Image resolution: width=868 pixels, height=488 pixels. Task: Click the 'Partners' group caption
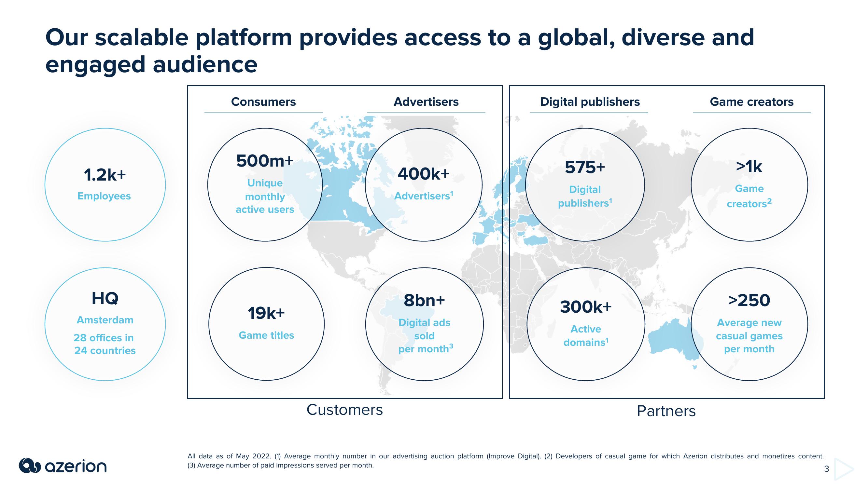tap(666, 411)
